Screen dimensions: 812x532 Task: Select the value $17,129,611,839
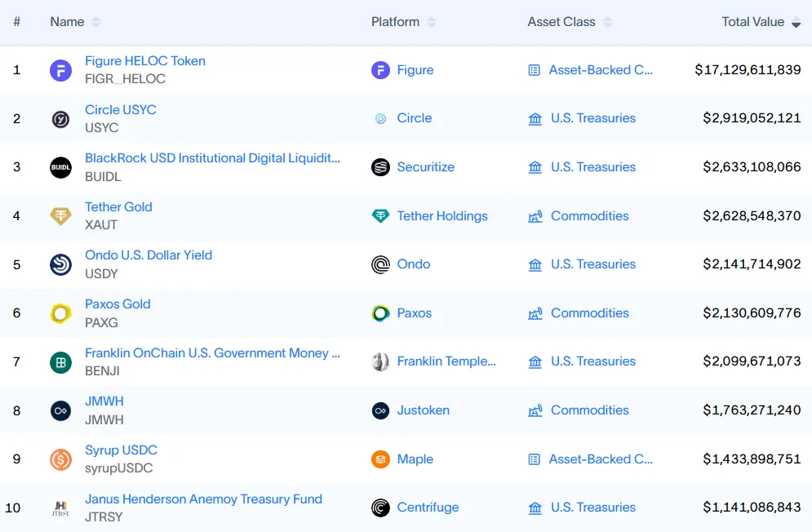click(748, 70)
